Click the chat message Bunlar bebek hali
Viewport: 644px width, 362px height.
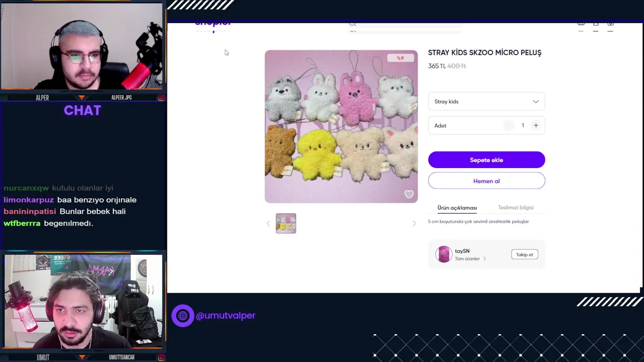pos(93,212)
